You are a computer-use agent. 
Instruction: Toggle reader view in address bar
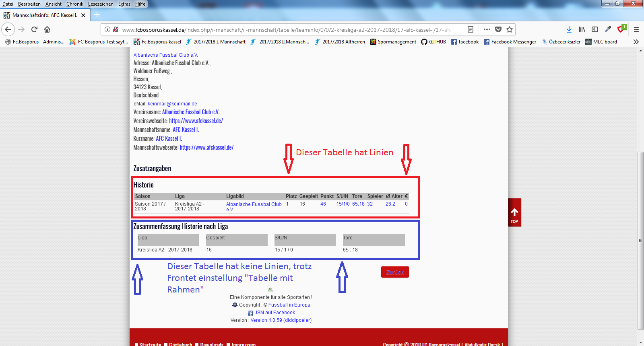pyautogui.click(x=471, y=29)
